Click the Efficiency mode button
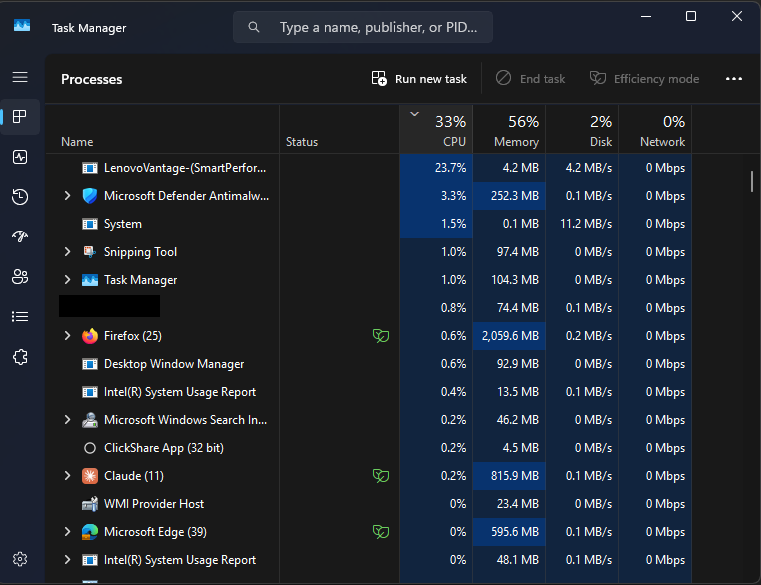The height and width of the screenshot is (585, 761). coord(644,79)
